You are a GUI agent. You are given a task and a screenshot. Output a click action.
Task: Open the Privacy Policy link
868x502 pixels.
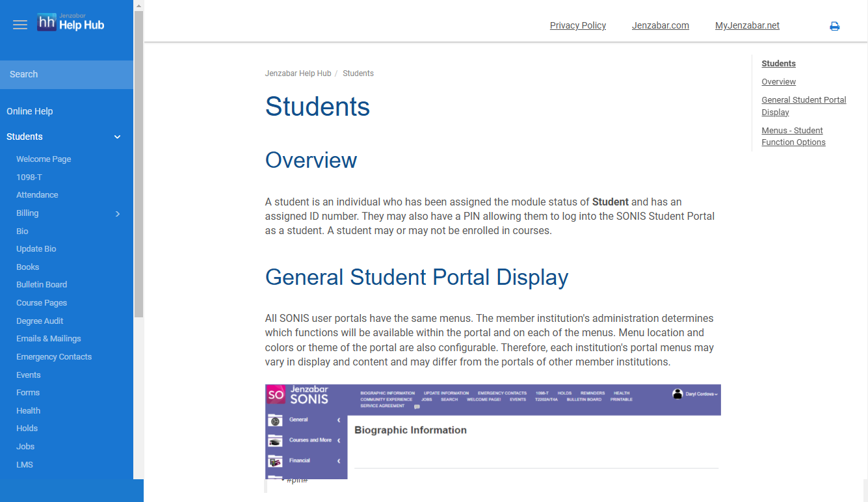(577, 25)
